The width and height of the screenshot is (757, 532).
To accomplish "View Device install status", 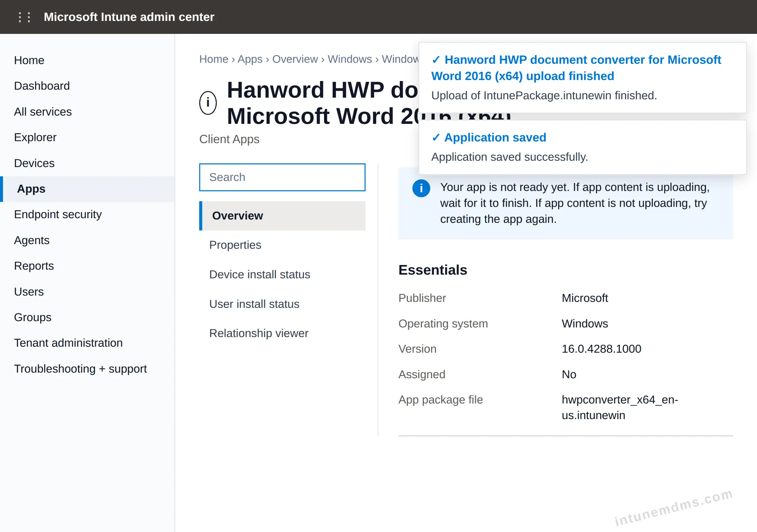I will 282,275.
